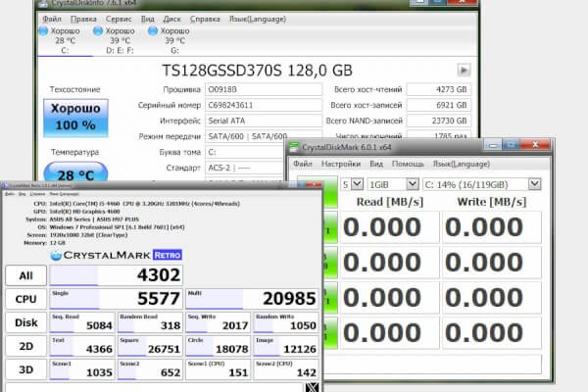Run the CPU benchmark button
The image size is (588, 392).
pos(26,299)
